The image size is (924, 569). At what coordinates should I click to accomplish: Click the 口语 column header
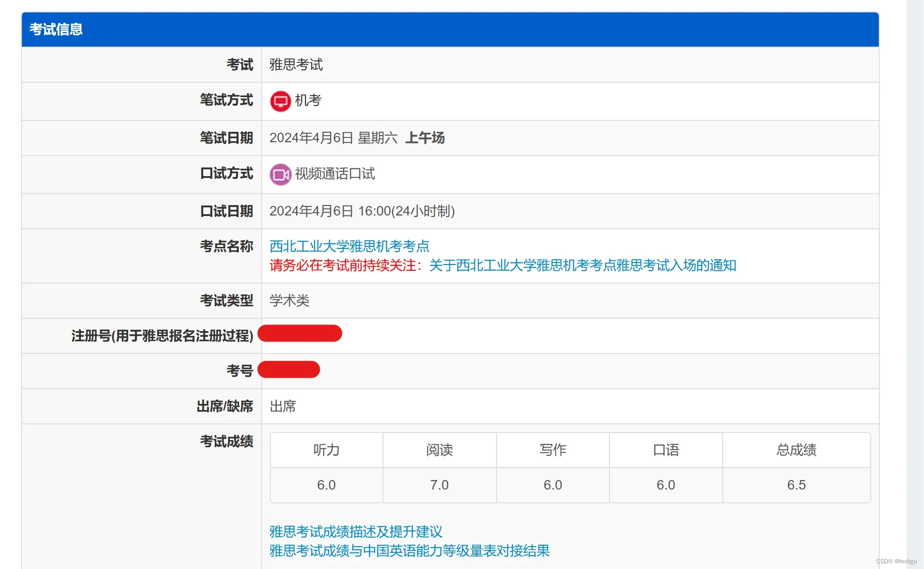(x=666, y=450)
